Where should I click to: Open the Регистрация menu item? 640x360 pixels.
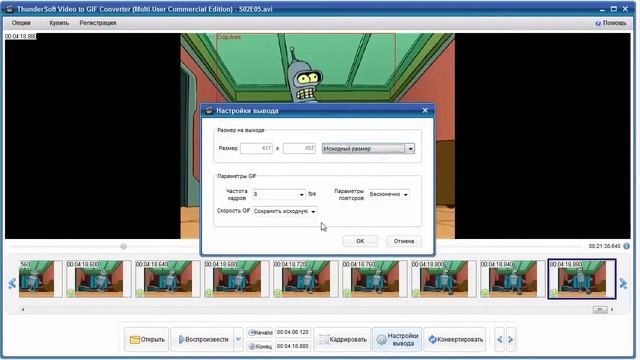98,23
